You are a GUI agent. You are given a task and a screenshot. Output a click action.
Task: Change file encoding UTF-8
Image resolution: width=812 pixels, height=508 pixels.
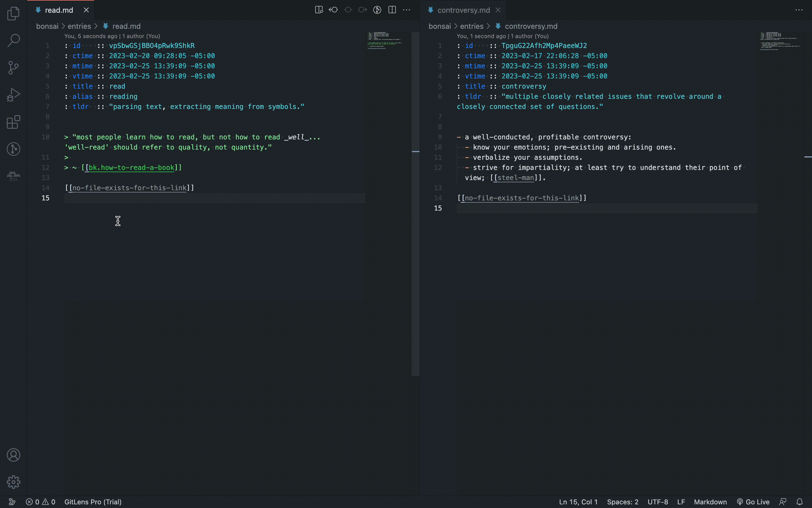point(658,502)
